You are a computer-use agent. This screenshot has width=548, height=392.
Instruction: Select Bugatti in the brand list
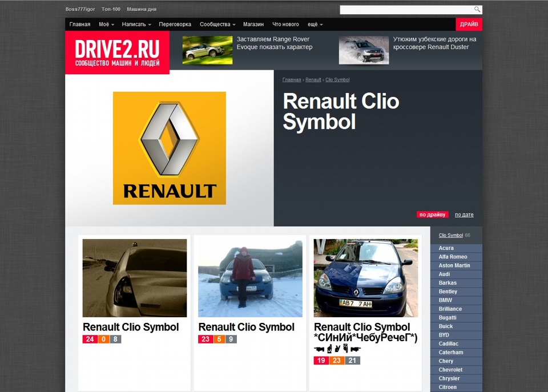(457, 318)
